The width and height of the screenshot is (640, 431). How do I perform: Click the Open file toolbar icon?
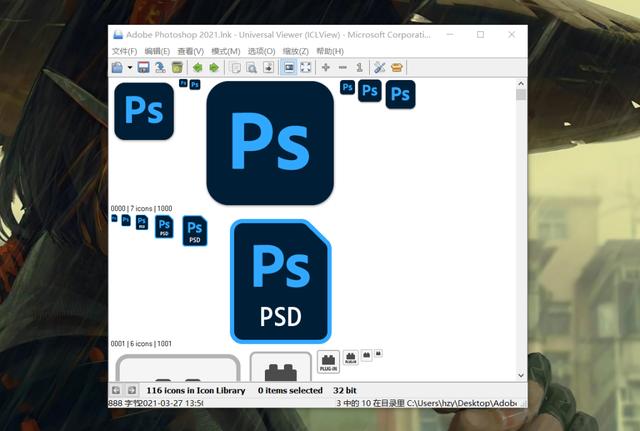click(x=118, y=67)
